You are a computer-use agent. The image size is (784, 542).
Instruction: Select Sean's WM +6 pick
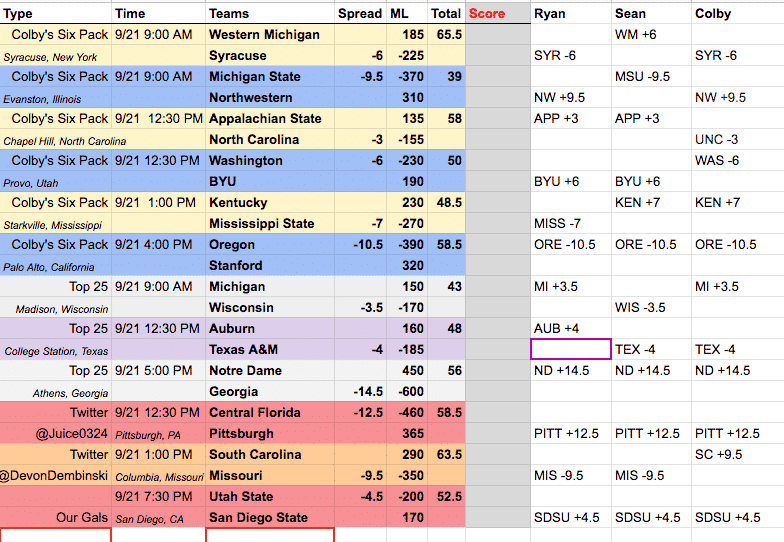tap(651, 34)
